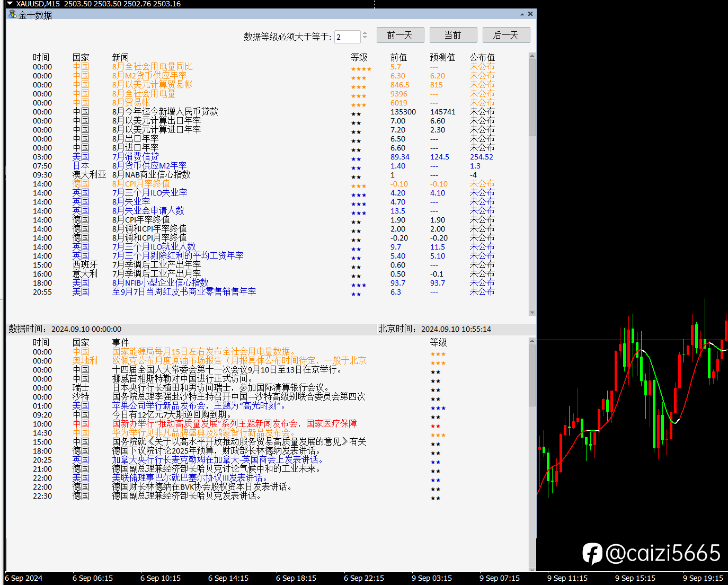Go to next day with 后一天

pyautogui.click(x=507, y=35)
